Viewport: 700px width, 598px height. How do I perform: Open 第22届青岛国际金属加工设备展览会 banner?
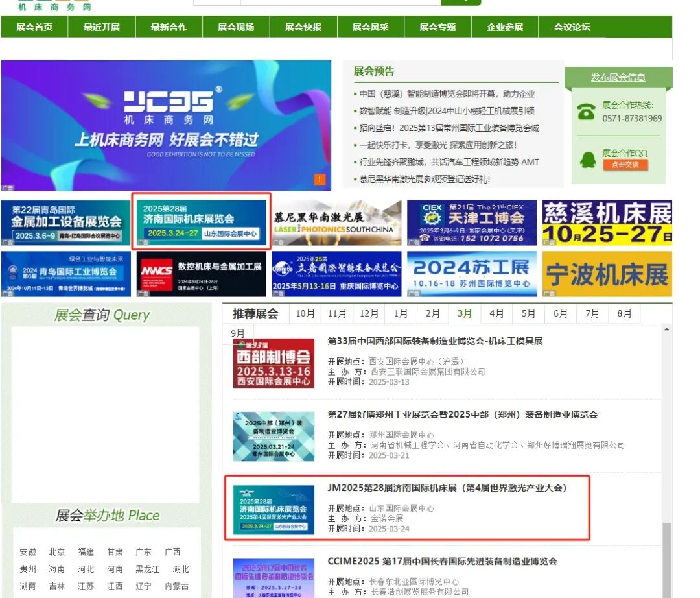[66, 222]
